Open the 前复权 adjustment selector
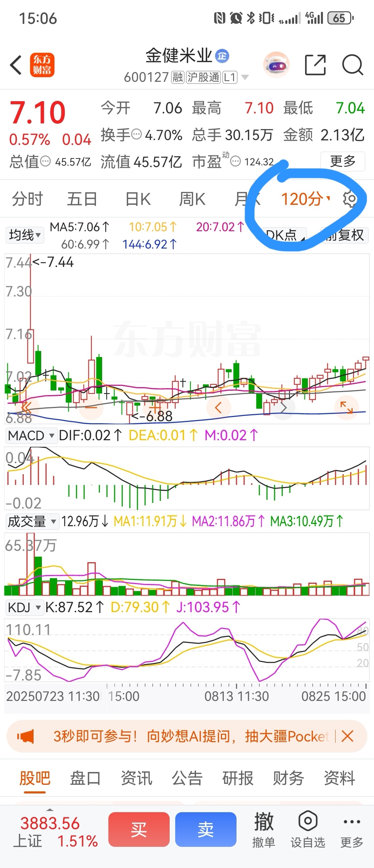 (x=344, y=235)
